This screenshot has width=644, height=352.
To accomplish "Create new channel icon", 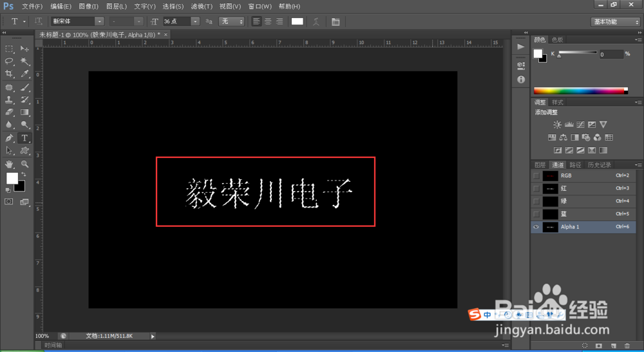I will point(614,346).
